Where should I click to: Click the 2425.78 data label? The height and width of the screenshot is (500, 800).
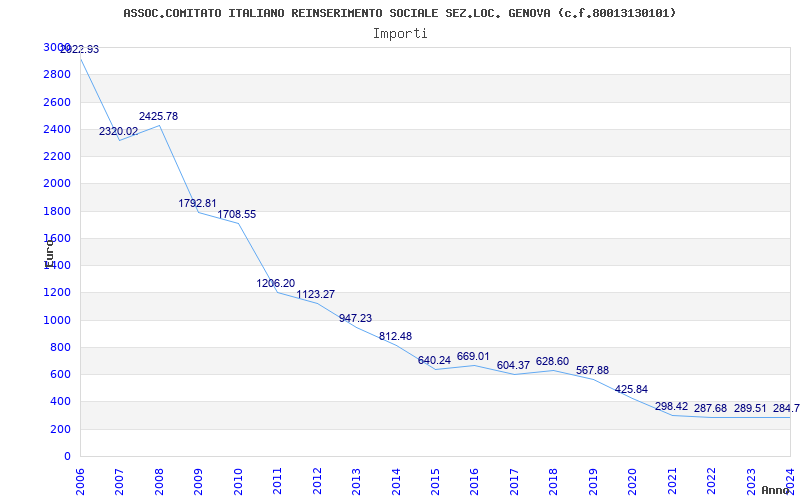point(158,116)
